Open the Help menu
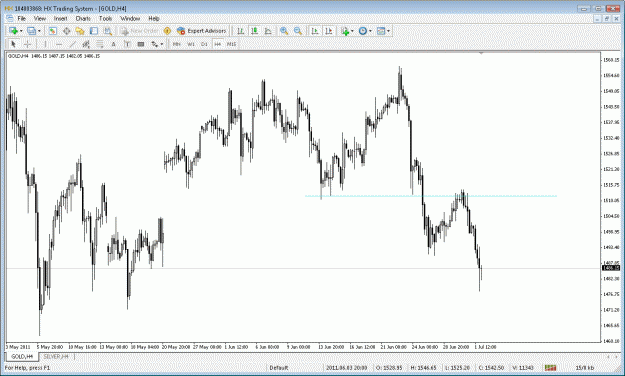The height and width of the screenshot is (376, 625). tap(154, 18)
